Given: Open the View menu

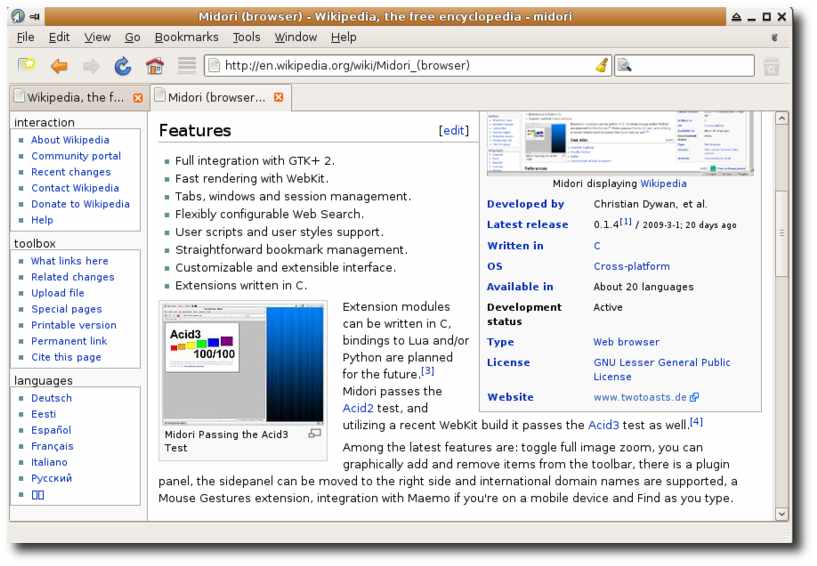Looking at the screenshot, I should point(97,38).
